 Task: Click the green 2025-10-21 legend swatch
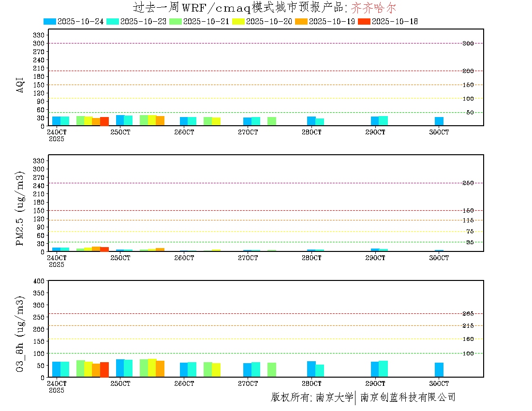pyautogui.click(x=176, y=21)
